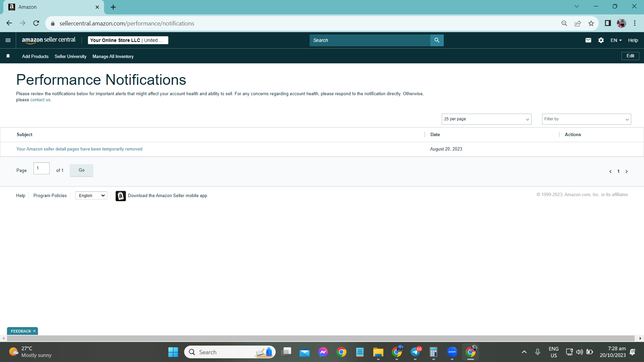The image size is (644, 362).
Task: Open the Program Policies link
Action: click(50, 196)
